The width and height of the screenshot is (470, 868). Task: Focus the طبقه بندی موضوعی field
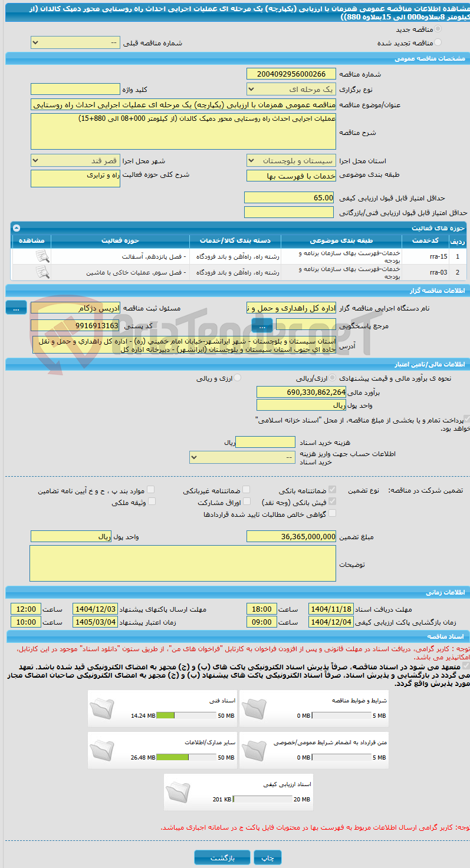coord(291,176)
